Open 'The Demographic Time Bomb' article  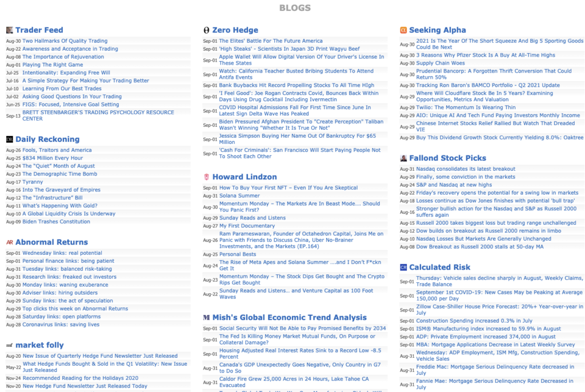[59, 174]
